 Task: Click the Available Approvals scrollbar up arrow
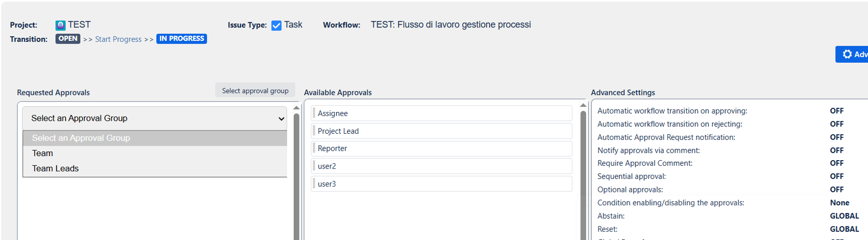pyautogui.click(x=583, y=106)
